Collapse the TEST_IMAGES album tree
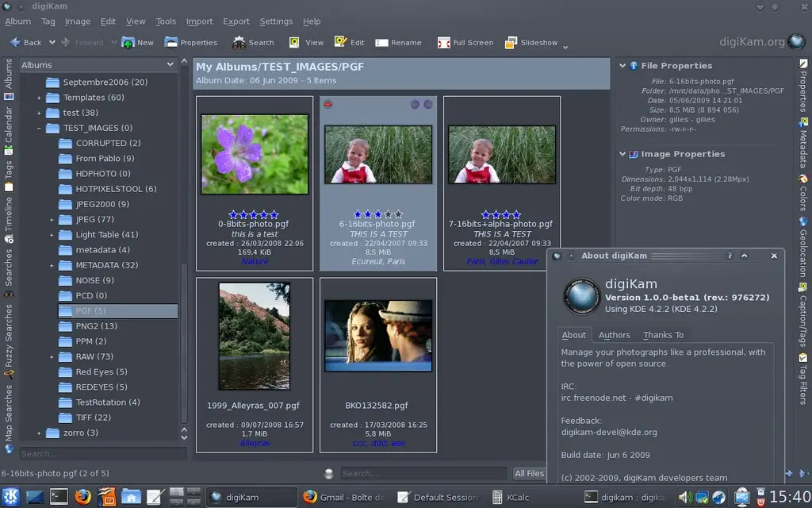This screenshot has width=812, height=508. (39, 128)
